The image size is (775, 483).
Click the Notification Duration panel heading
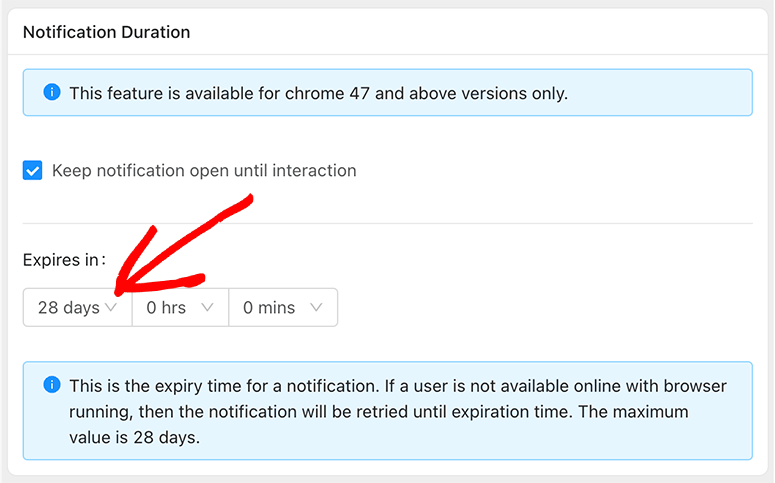pos(106,32)
